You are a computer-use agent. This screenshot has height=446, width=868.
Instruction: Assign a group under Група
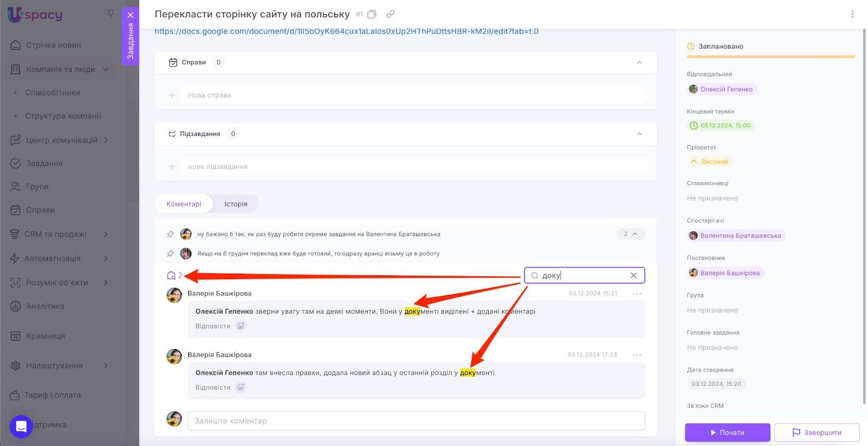pos(712,311)
